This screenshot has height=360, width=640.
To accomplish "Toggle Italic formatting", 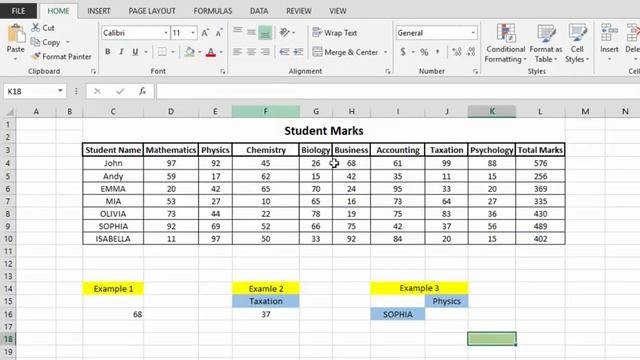I will click(121, 52).
